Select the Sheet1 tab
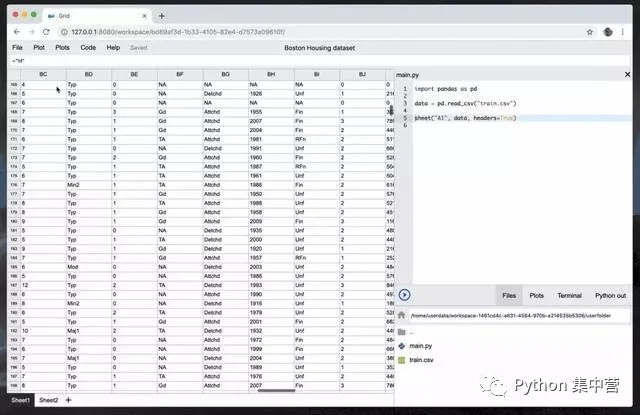 pos(20,400)
